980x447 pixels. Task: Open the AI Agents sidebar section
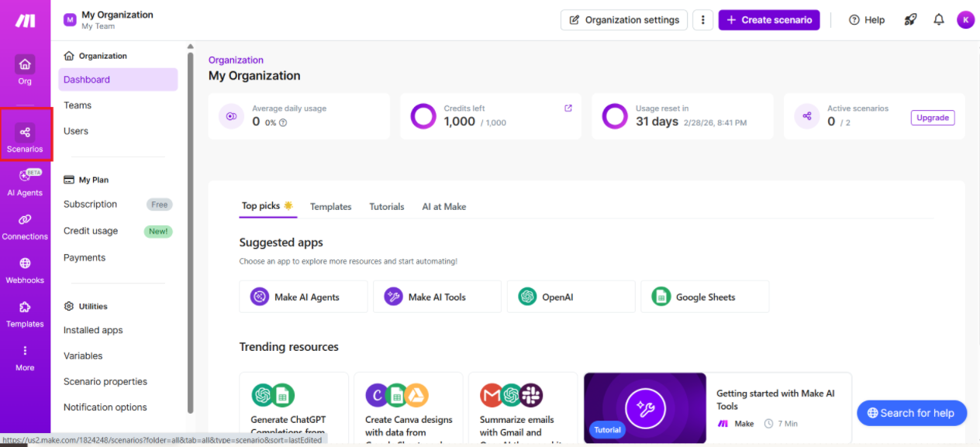pyautogui.click(x=25, y=181)
